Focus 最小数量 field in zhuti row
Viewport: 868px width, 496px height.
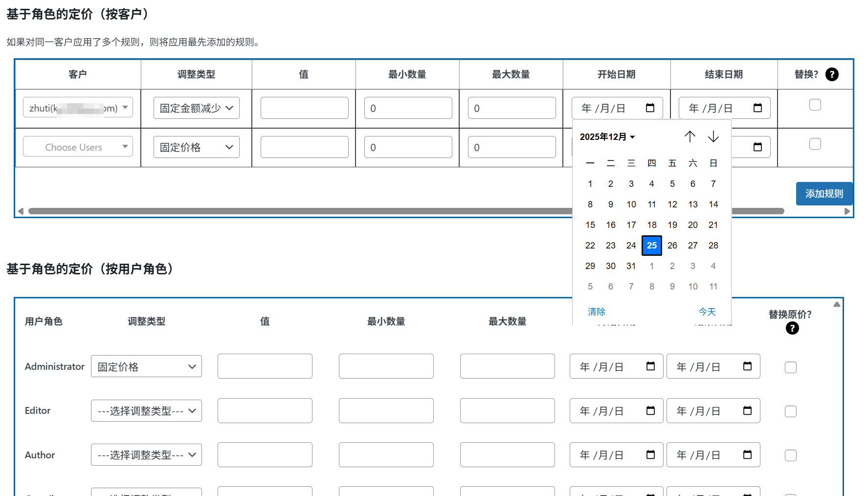(x=408, y=108)
